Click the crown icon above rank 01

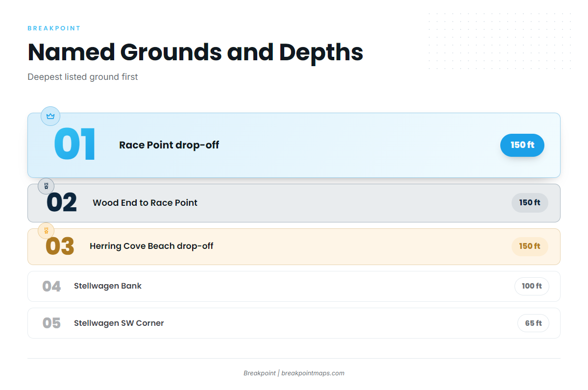point(50,116)
